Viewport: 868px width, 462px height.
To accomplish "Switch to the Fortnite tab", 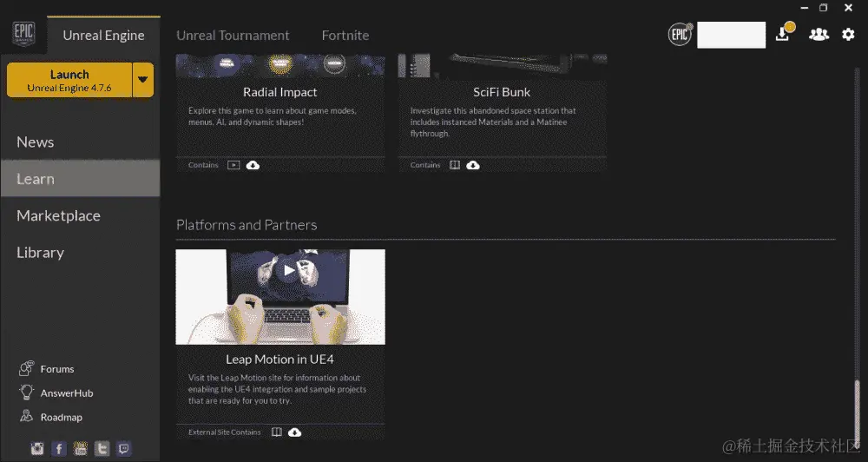I will pyautogui.click(x=345, y=35).
